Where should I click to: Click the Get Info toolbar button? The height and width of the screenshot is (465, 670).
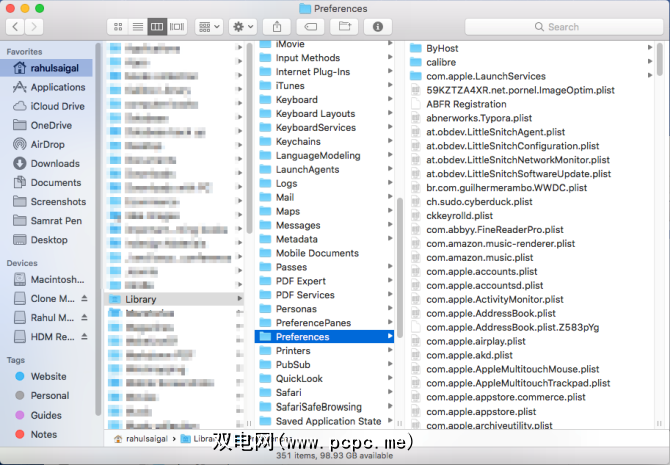(x=378, y=27)
